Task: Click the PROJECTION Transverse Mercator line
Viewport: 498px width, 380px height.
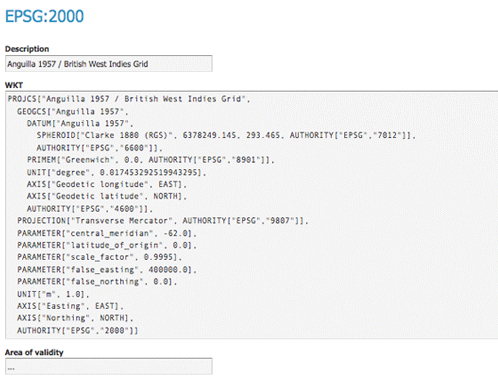Action: click(x=163, y=221)
